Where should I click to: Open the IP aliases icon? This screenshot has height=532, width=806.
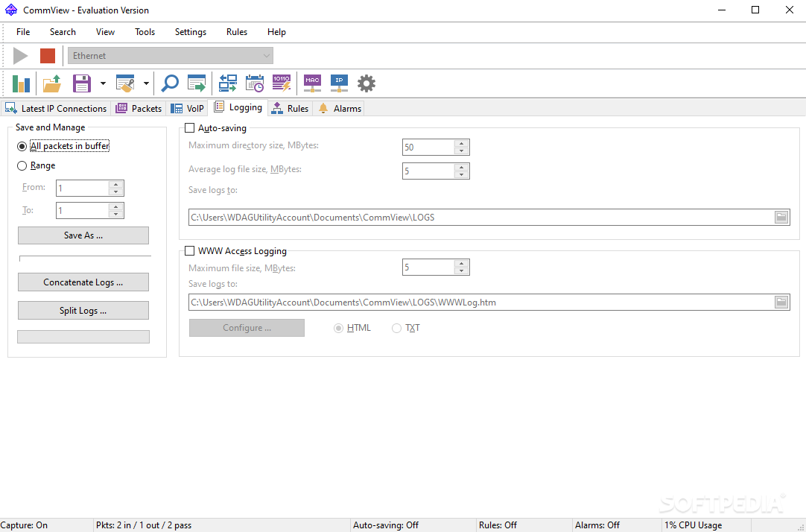tap(339, 83)
